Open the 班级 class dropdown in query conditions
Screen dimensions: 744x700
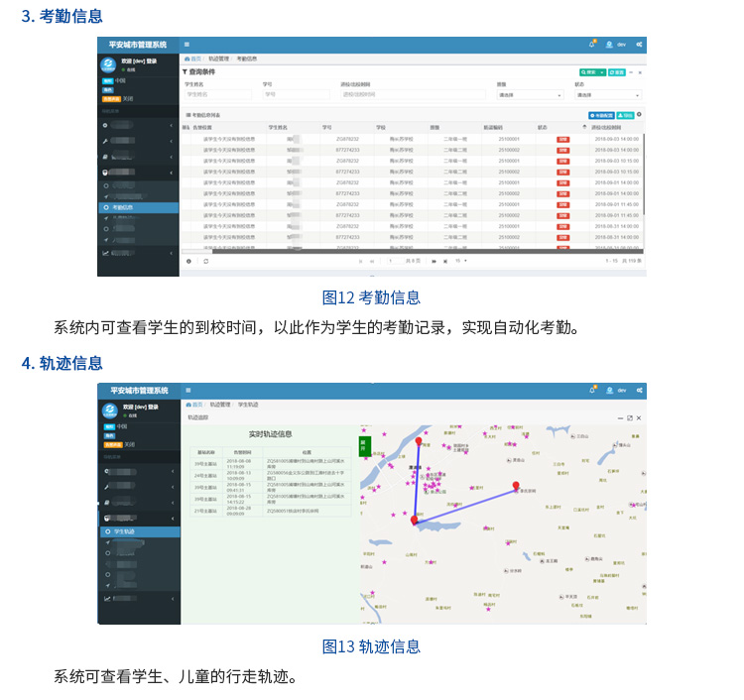coord(530,95)
